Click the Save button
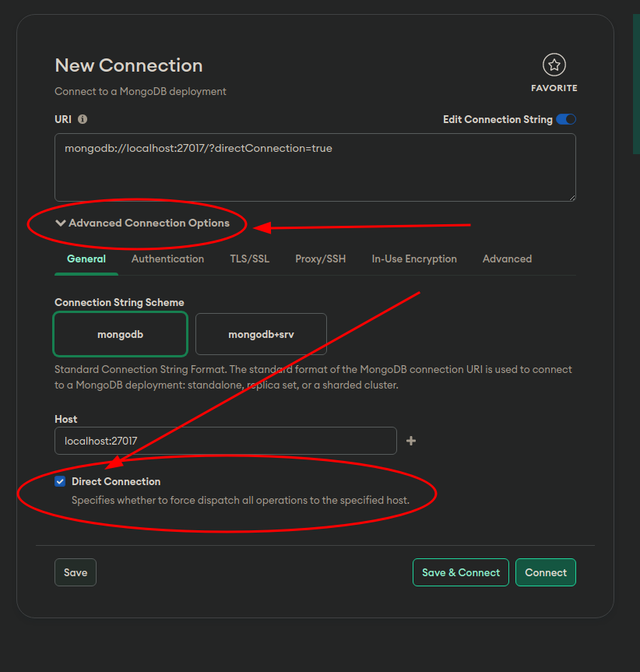Screen dimensions: 640x672 pyautogui.click(x=76, y=572)
